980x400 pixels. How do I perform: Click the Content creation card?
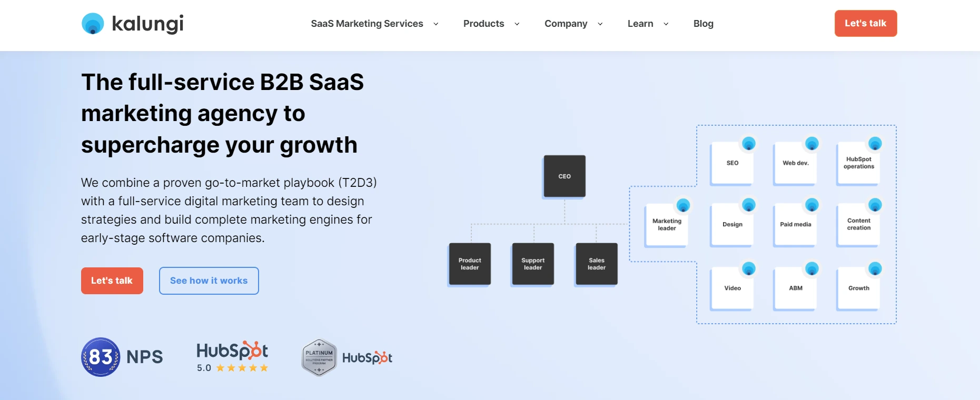click(859, 225)
